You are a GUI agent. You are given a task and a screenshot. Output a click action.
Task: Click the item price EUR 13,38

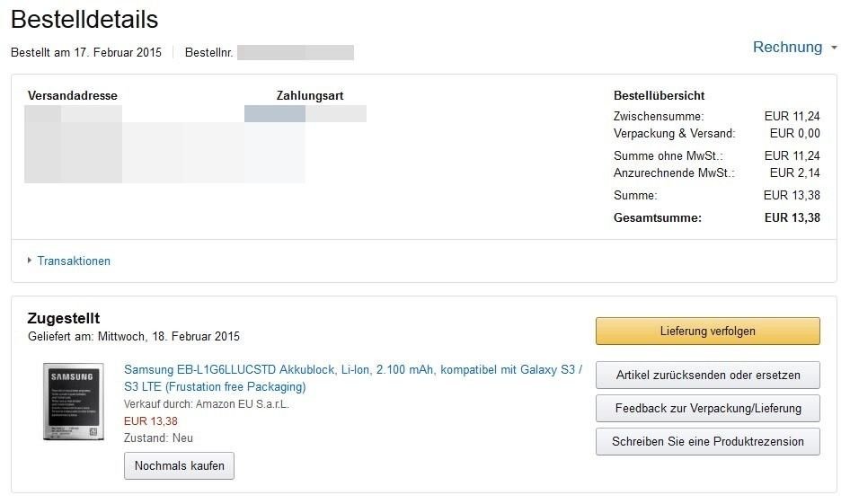pyautogui.click(x=151, y=421)
